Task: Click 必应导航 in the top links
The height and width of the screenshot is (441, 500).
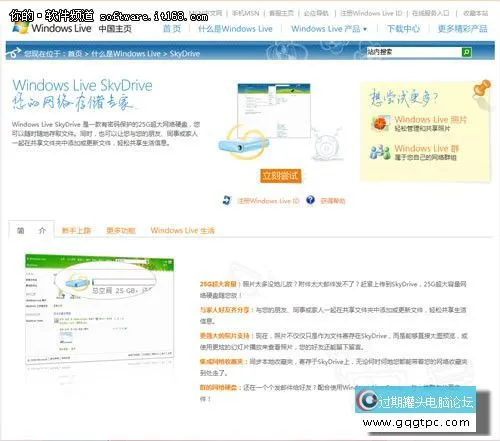Action: click(x=316, y=13)
